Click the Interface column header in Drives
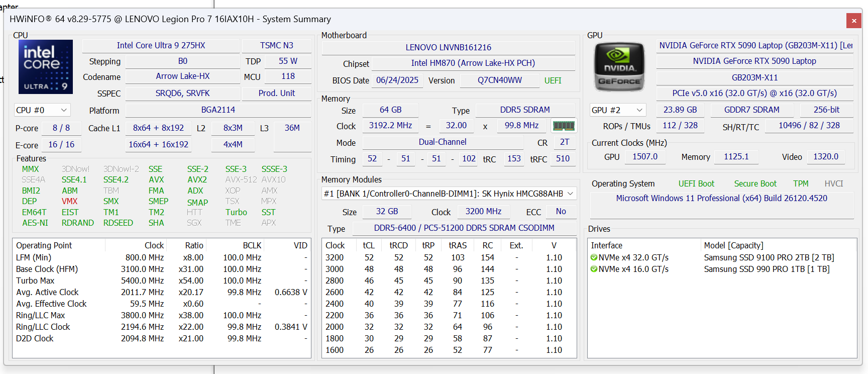Image resolution: width=868 pixels, height=374 pixels. (606, 245)
